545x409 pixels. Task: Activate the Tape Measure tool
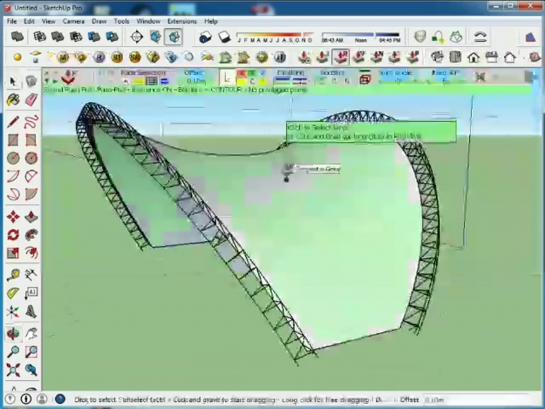point(13,275)
